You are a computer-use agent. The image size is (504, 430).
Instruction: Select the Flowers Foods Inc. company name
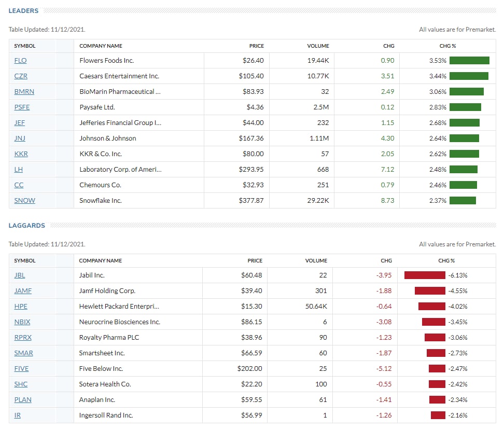point(106,61)
